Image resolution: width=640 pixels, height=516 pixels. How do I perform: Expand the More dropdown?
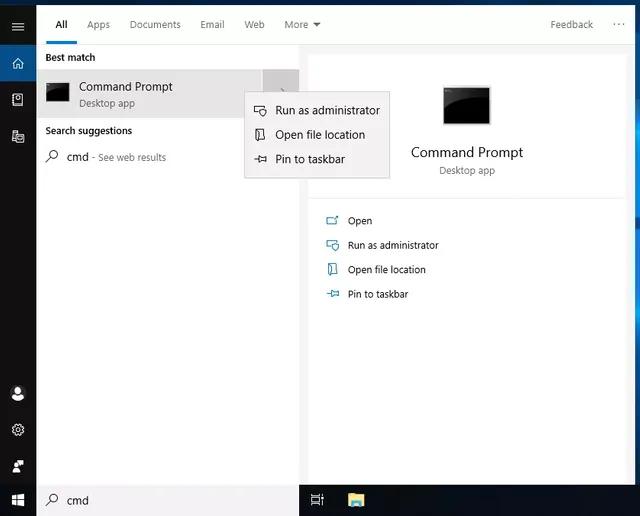click(302, 24)
